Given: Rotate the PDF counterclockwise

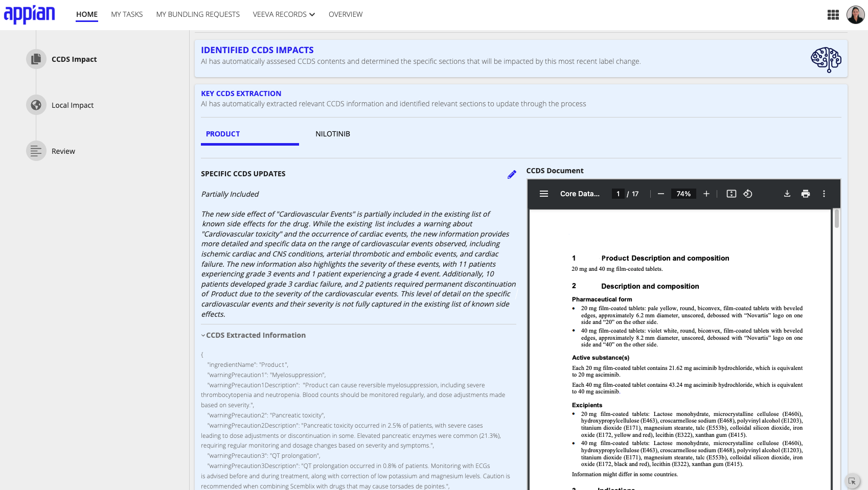Looking at the screenshot, I should [748, 194].
